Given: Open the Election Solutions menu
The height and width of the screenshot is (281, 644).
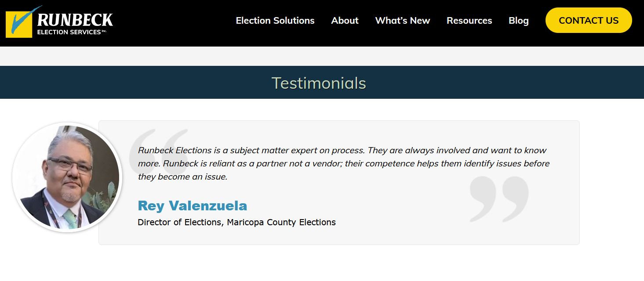Looking at the screenshot, I should (x=275, y=21).
